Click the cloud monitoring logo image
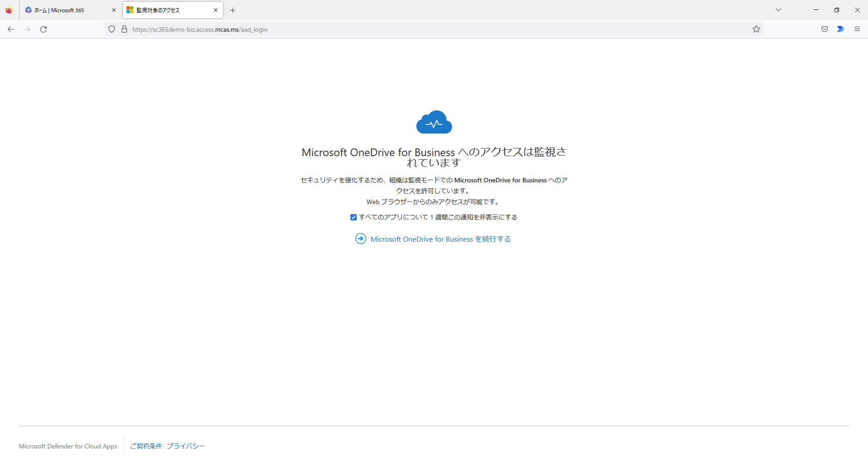Screen dimensions: 868x467 click(434, 122)
